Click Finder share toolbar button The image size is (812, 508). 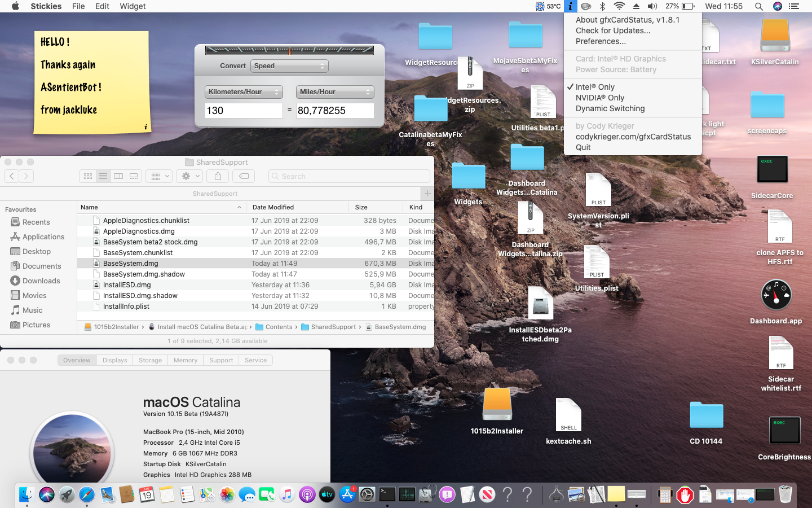pos(218,176)
